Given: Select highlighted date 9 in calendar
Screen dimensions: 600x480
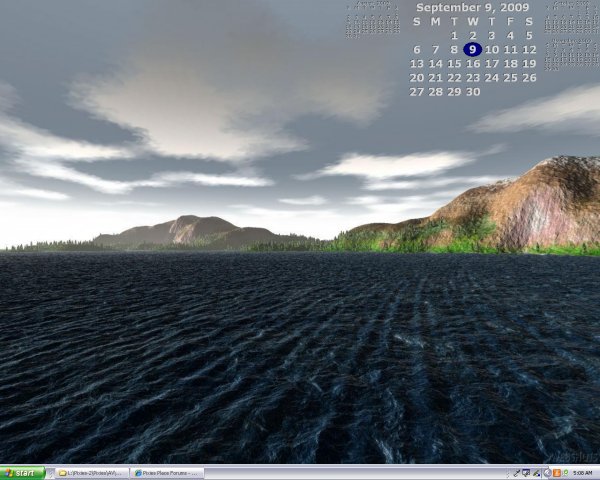Looking at the screenshot, I should [x=473, y=49].
